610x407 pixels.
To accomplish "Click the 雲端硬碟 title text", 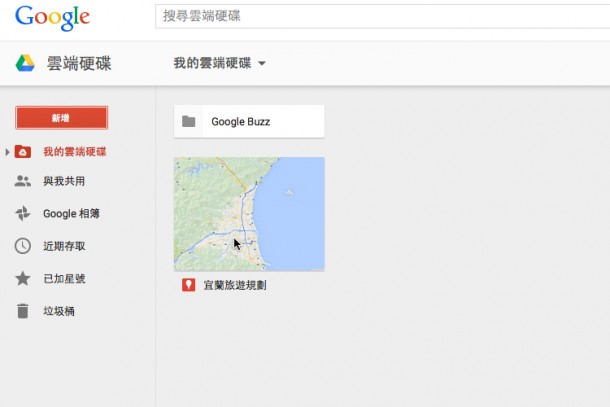I will tap(79, 63).
